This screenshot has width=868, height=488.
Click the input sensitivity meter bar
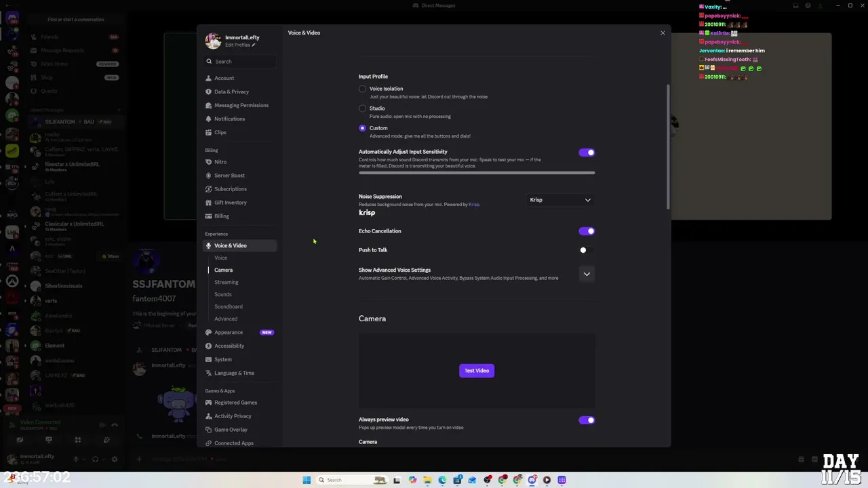pos(477,173)
